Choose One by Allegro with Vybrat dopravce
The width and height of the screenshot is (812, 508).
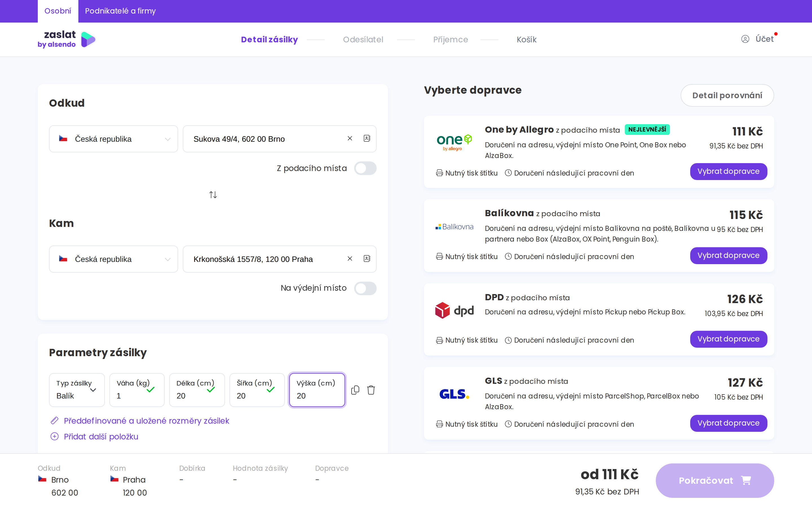pos(729,171)
